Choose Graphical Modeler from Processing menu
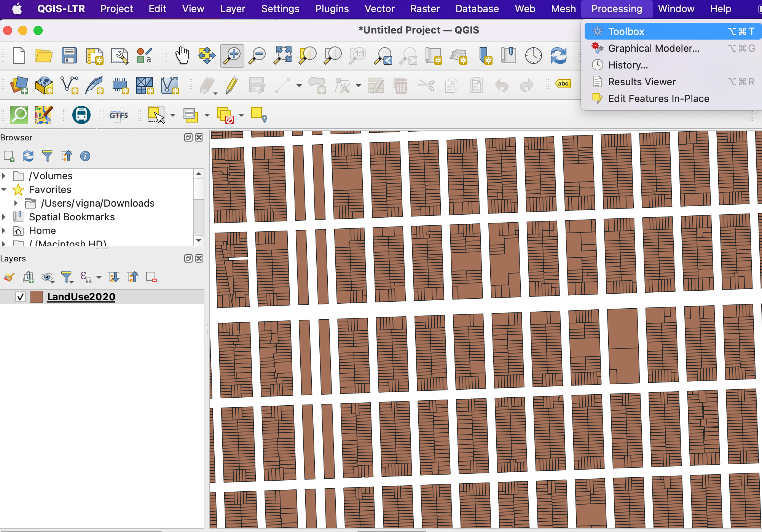The width and height of the screenshot is (762, 532). tap(654, 48)
